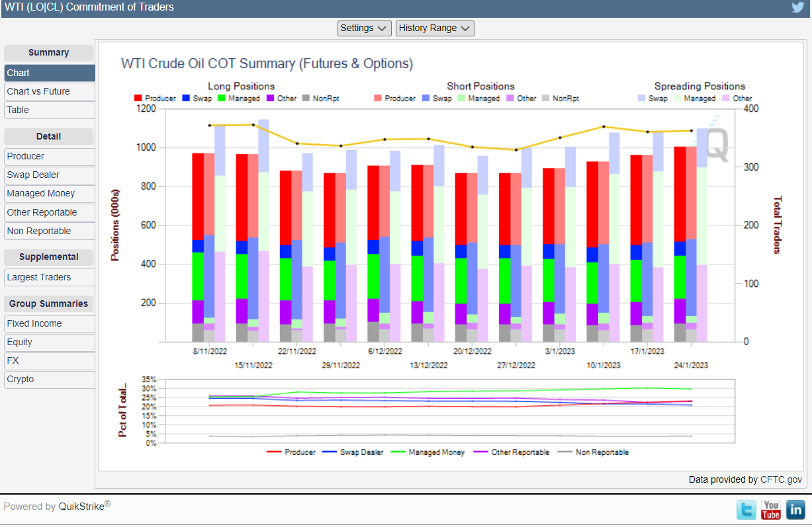The width and height of the screenshot is (812, 527).
Task: Click the LinkedIn icon in footer
Action: click(x=795, y=509)
